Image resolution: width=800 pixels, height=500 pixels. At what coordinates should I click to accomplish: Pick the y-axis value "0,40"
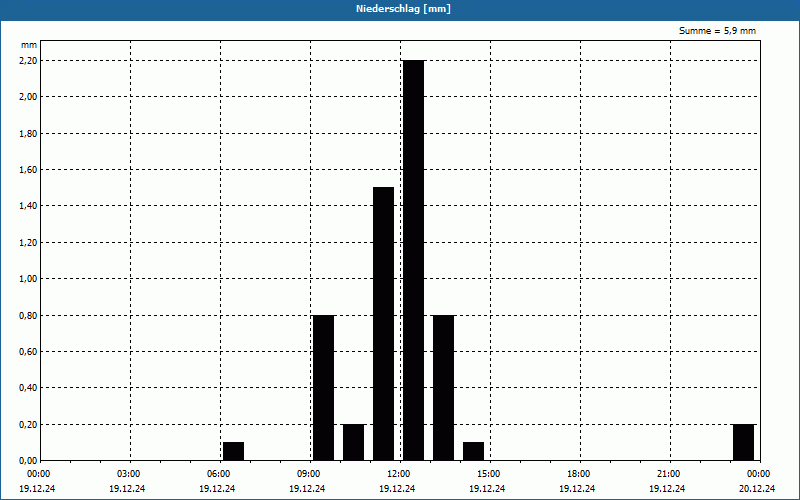point(29,388)
